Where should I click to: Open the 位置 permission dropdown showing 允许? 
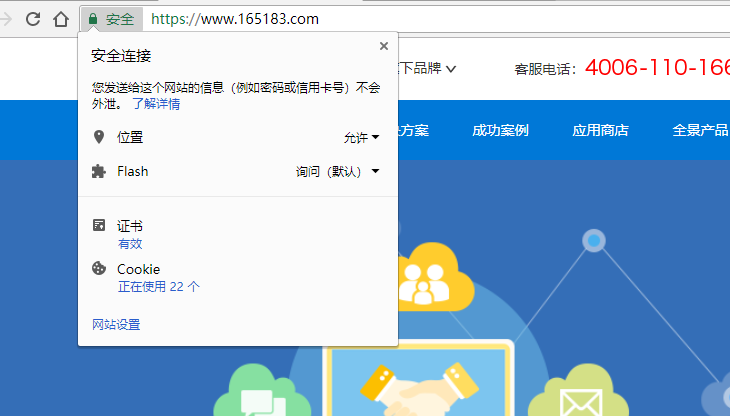click(361, 138)
